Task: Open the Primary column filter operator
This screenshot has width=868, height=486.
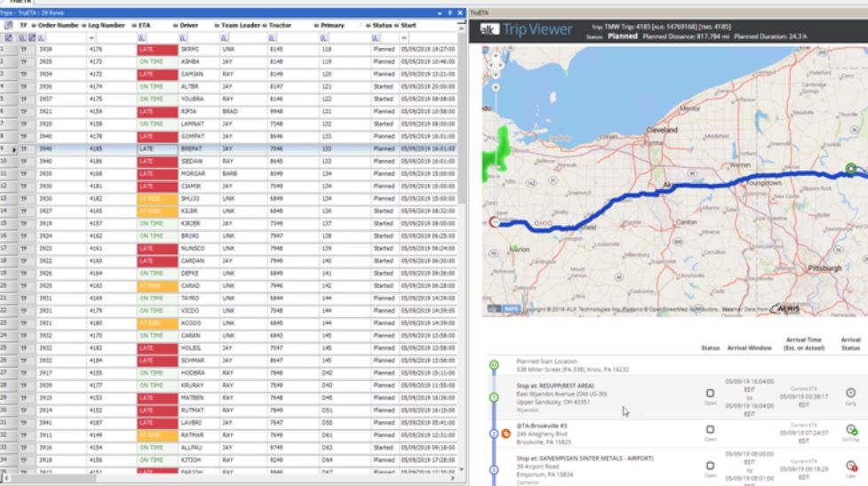Action: coord(324,37)
